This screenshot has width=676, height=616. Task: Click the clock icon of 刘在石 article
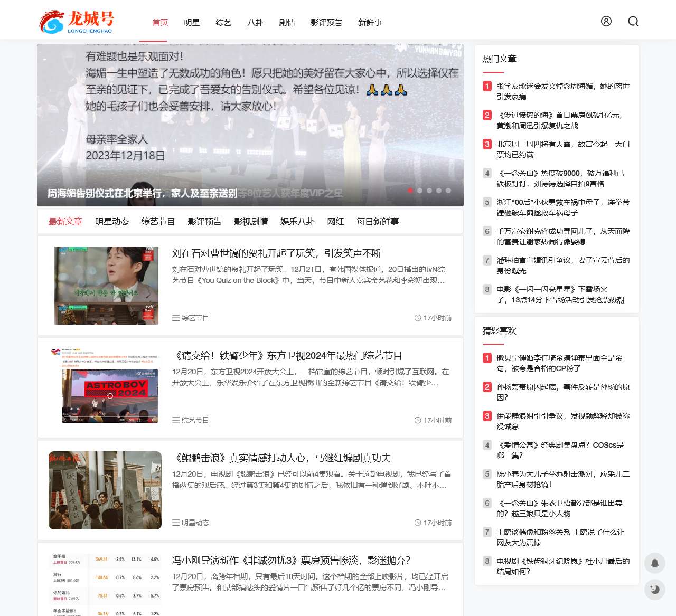click(418, 318)
